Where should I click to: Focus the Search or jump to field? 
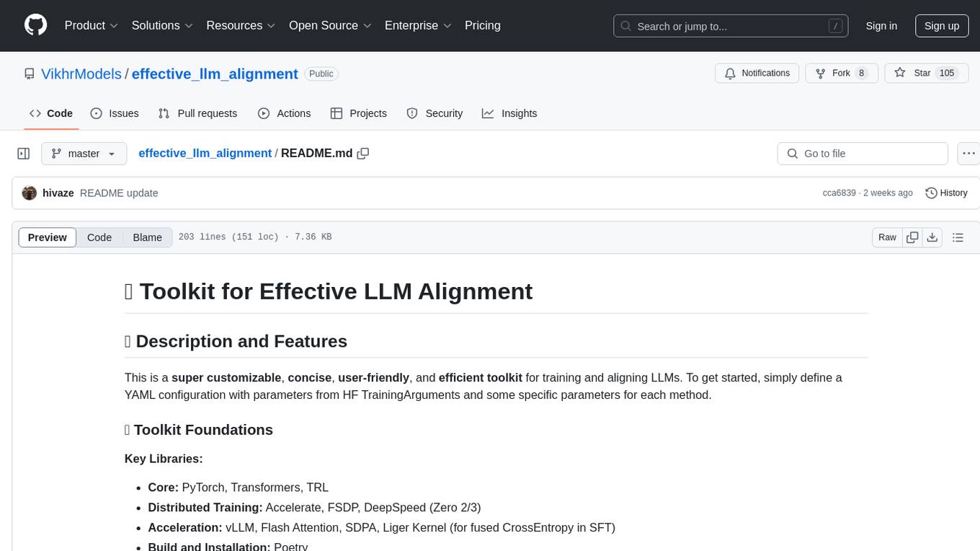(x=729, y=26)
